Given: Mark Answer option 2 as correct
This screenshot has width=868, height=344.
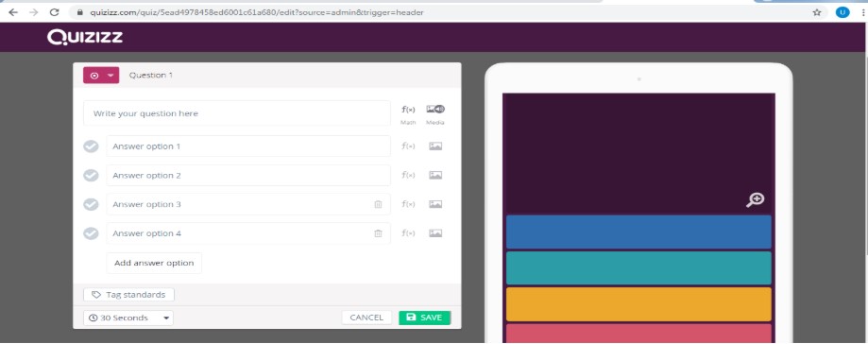Looking at the screenshot, I should (91, 175).
